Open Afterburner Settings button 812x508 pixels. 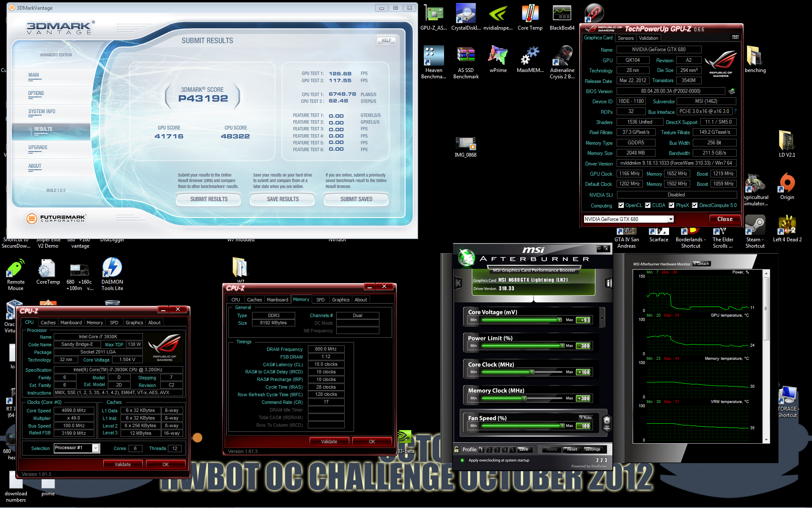(x=592, y=450)
